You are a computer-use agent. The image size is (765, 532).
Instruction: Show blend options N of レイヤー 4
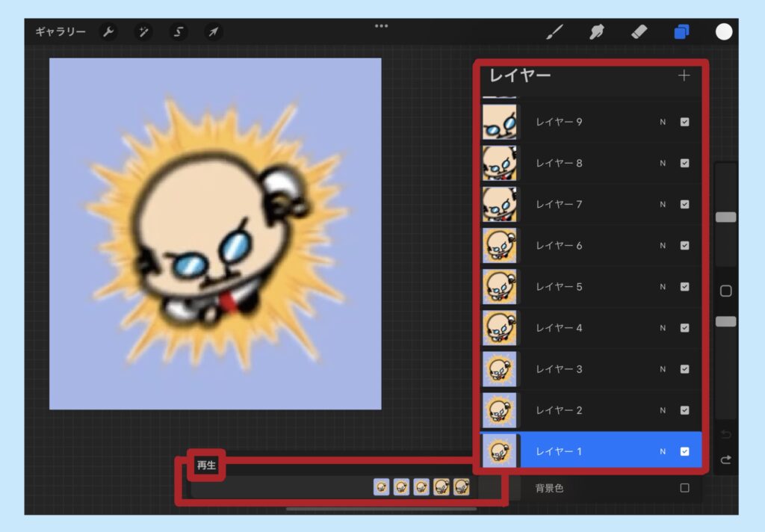[x=663, y=328]
